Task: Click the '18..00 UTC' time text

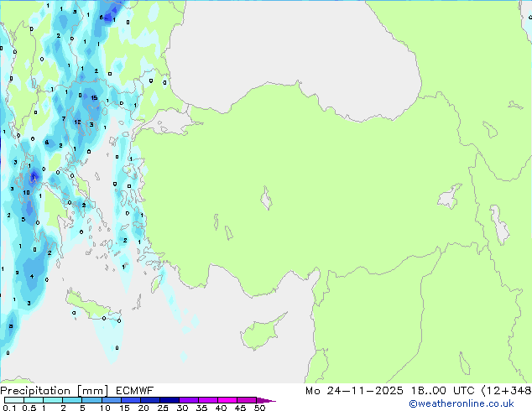Action: [442, 391]
